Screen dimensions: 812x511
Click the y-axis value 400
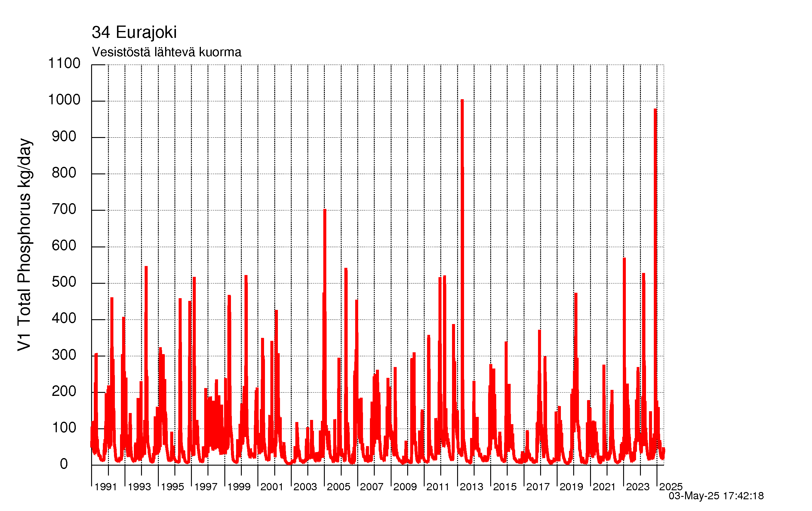coord(64,318)
